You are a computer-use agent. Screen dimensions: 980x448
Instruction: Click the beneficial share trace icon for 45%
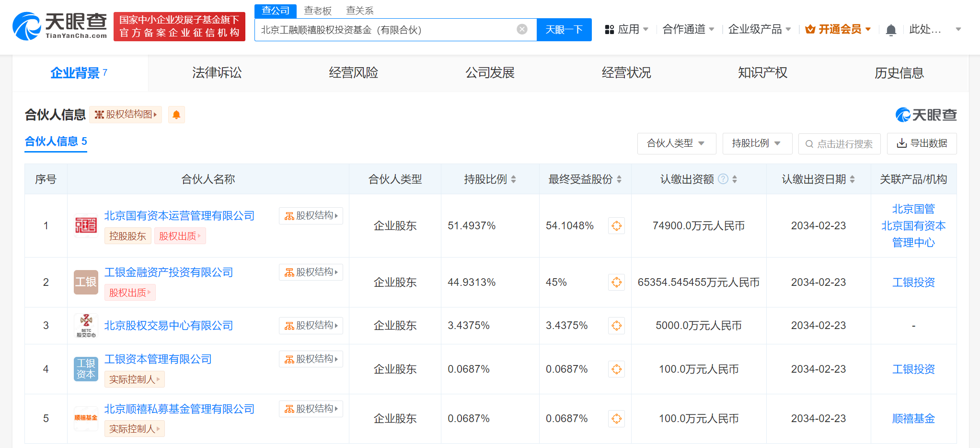coord(616,283)
